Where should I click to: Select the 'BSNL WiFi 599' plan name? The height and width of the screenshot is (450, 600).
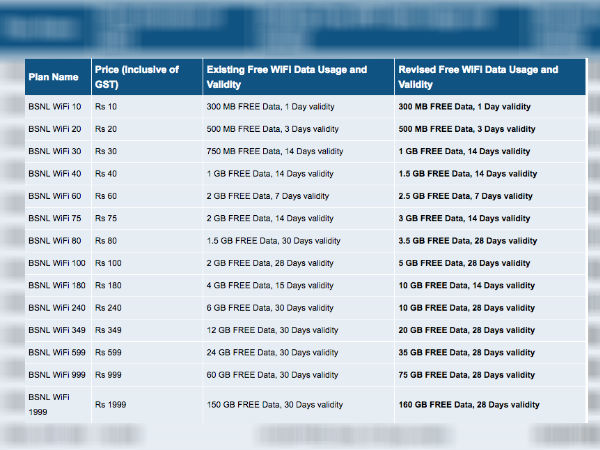pyautogui.click(x=57, y=352)
